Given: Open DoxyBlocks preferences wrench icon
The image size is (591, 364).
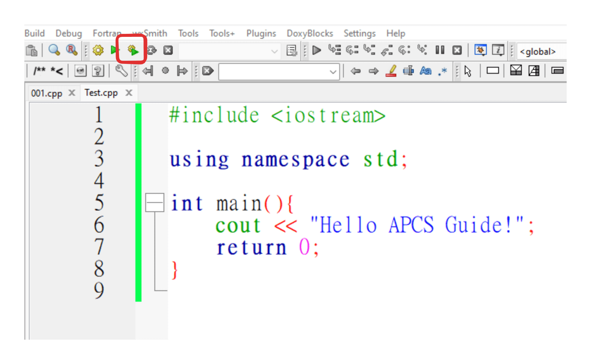Looking at the screenshot, I should pos(121,71).
